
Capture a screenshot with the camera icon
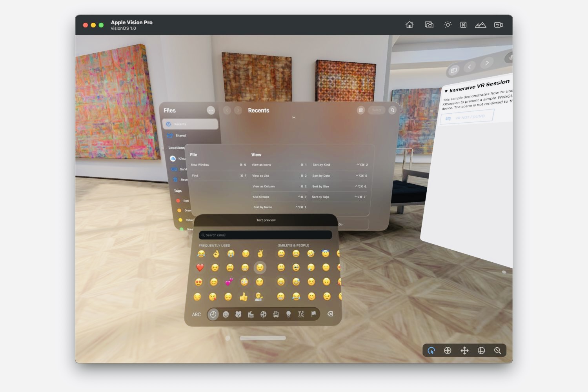(429, 25)
